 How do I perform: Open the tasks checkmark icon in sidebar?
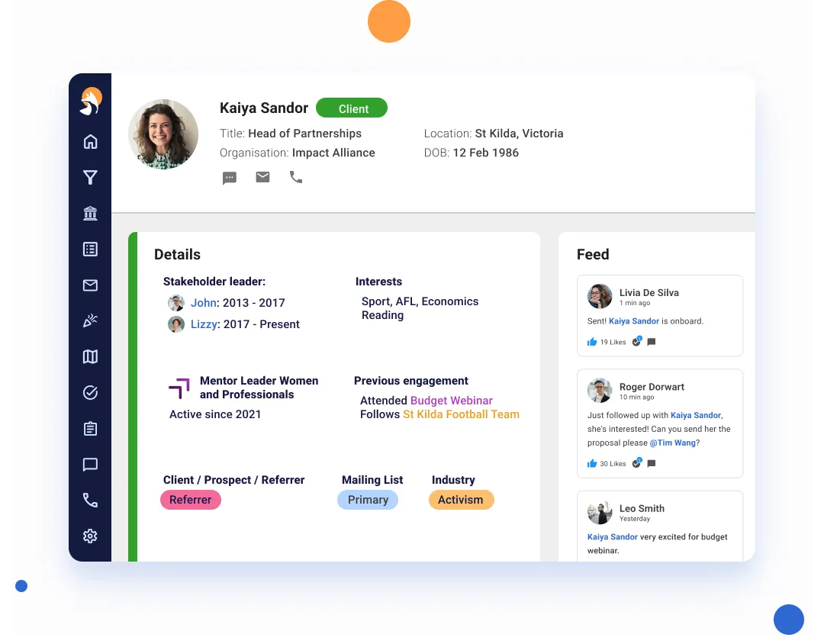click(x=90, y=392)
